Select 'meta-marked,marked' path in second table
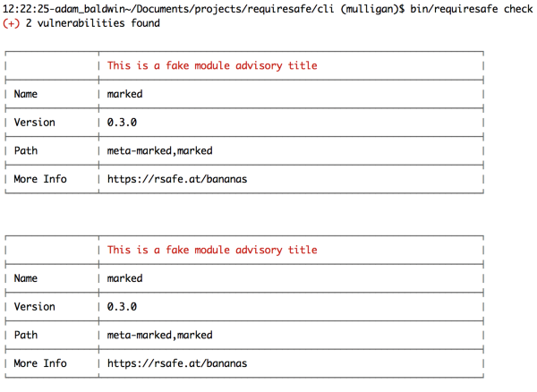This screenshot has height=392, width=537. tap(159, 335)
